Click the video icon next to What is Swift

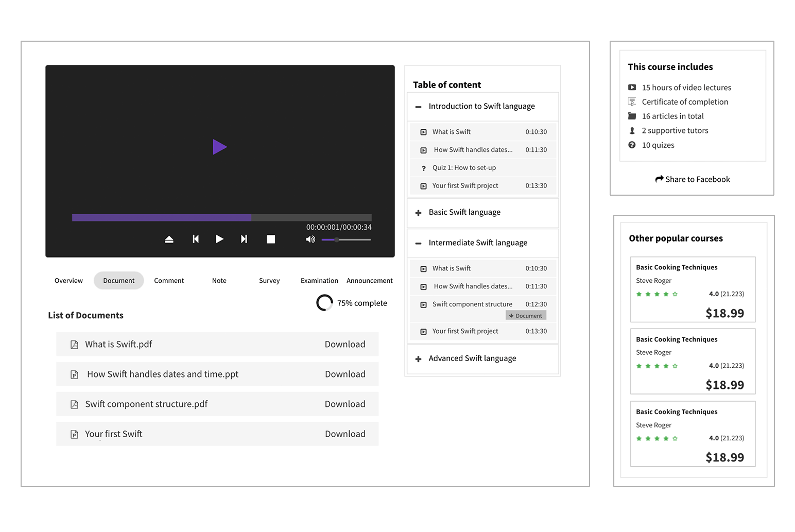[x=423, y=131]
